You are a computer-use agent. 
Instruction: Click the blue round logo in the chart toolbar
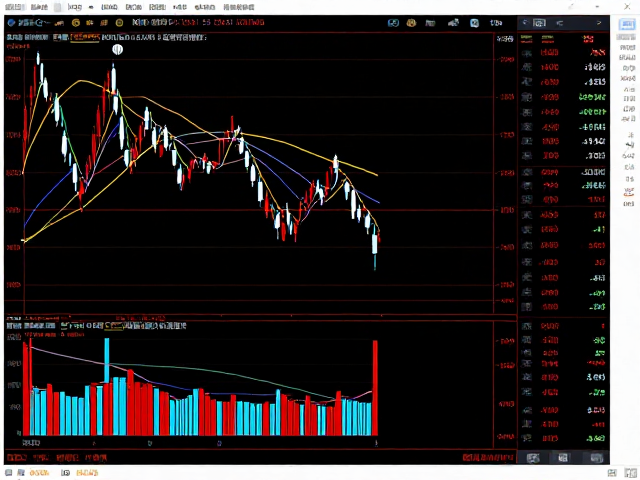[x=11, y=23]
